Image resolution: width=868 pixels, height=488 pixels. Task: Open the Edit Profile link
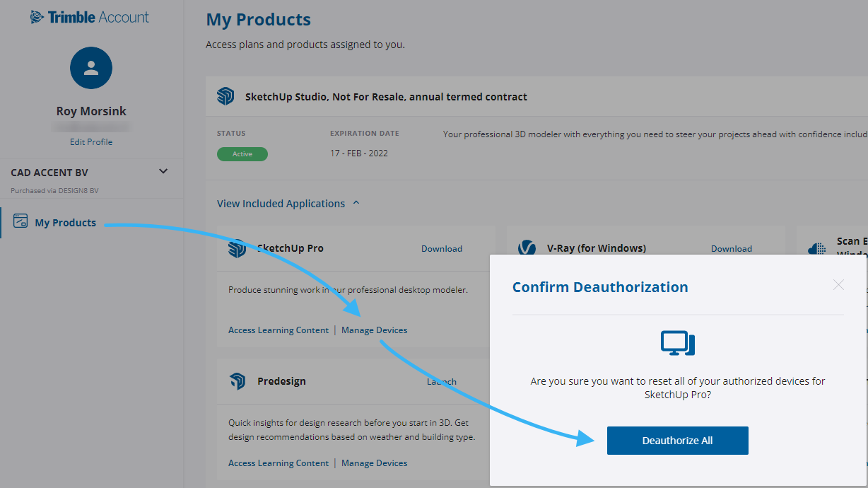pos(91,142)
